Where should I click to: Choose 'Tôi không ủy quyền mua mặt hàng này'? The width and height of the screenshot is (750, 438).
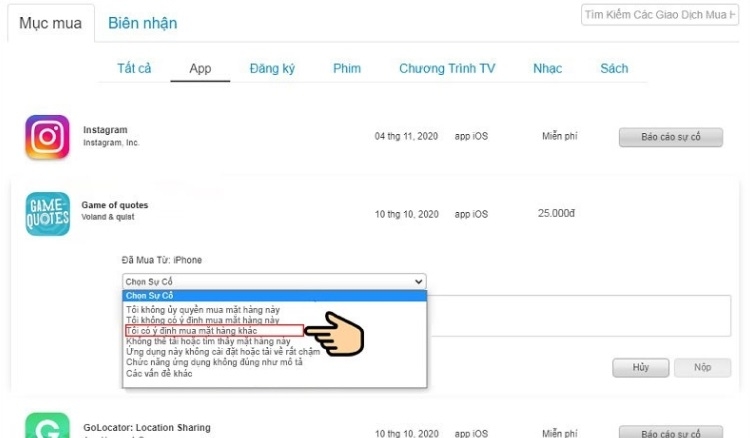(203, 309)
